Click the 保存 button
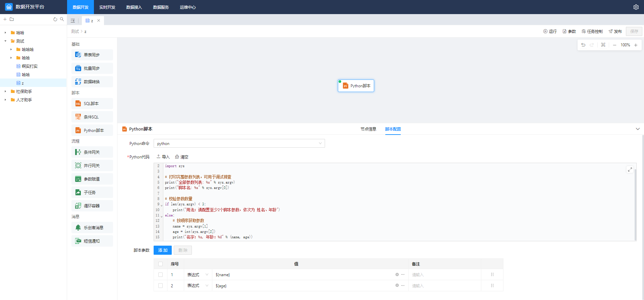 [634, 31]
